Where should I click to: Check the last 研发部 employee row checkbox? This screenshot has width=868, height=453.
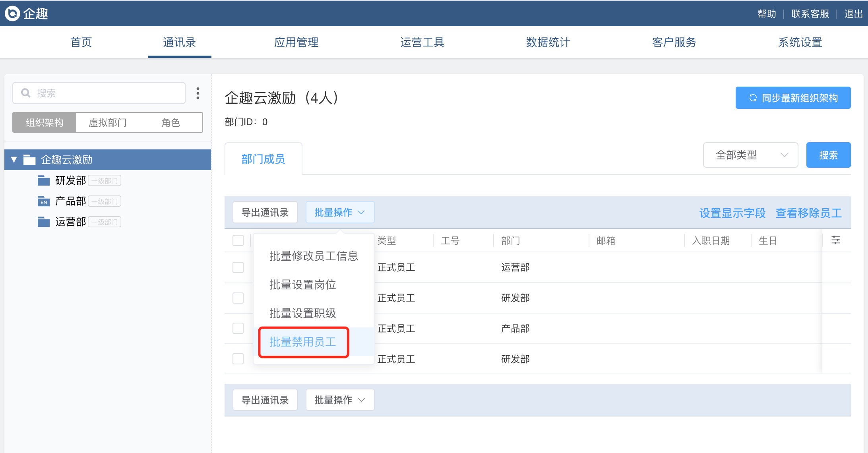238,359
